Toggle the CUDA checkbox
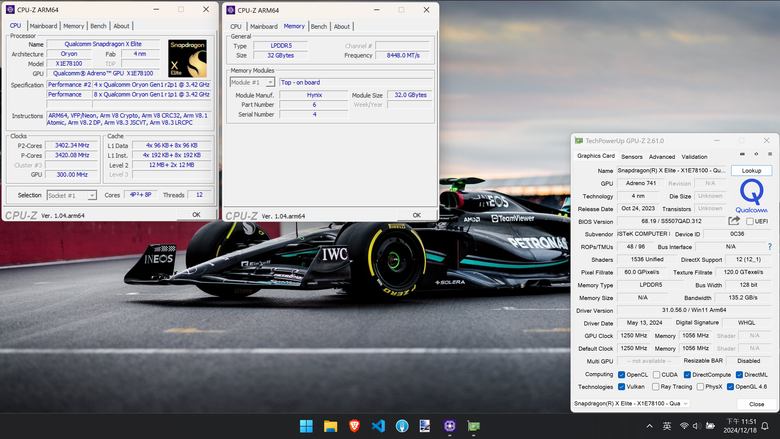This screenshot has height=439, width=780. 656,374
